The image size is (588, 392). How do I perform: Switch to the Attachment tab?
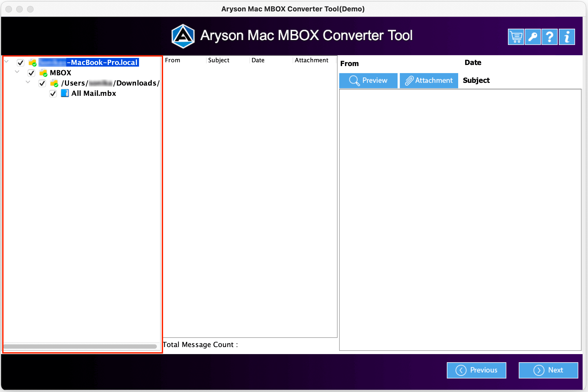coord(429,80)
